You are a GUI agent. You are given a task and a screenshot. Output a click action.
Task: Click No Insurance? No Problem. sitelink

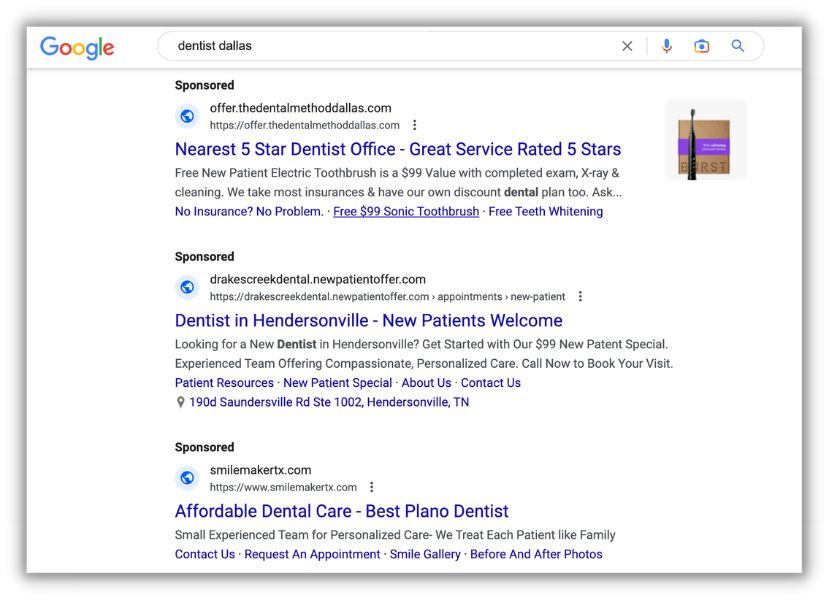pyautogui.click(x=249, y=211)
